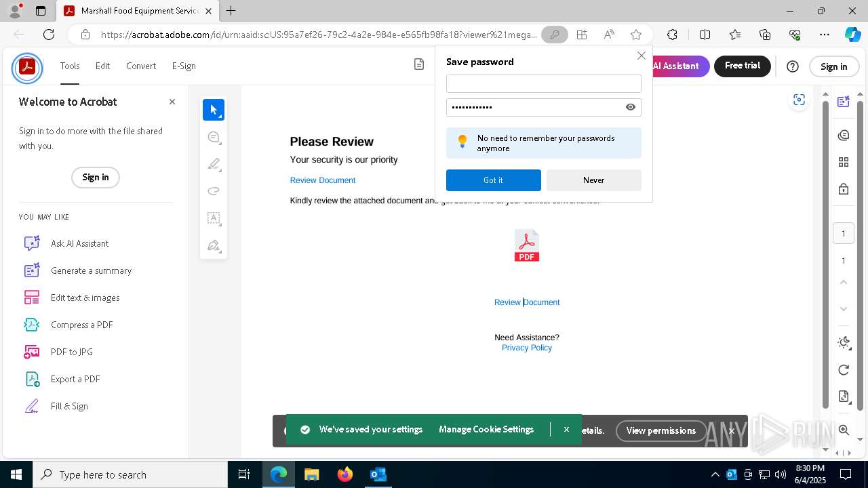Open Review Document link under heading

point(323,180)
